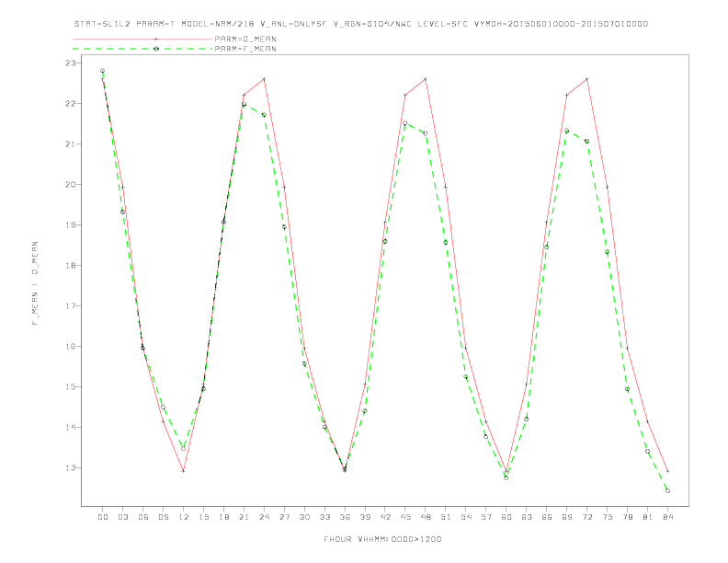The height and width of the screenshot is (563, 728).
Task: Click the y-axis tick label 22
Action: [72, 104]
